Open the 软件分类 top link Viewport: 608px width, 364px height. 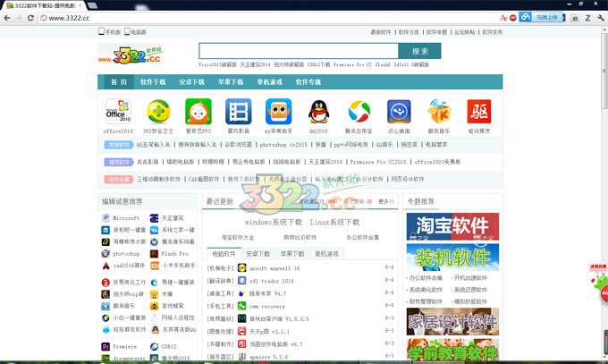(x=409, y=32)
